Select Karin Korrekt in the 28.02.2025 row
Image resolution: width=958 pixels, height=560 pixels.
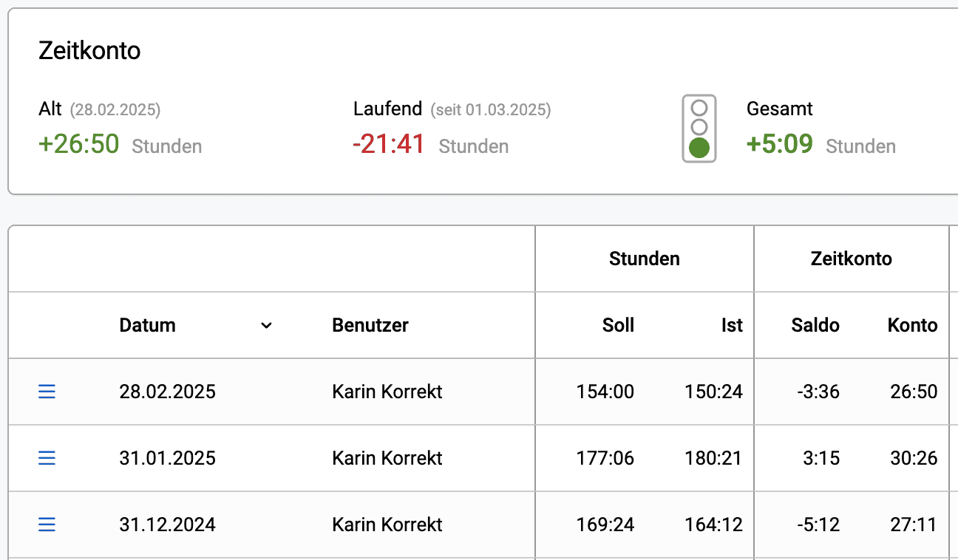[x=387, y=392]
